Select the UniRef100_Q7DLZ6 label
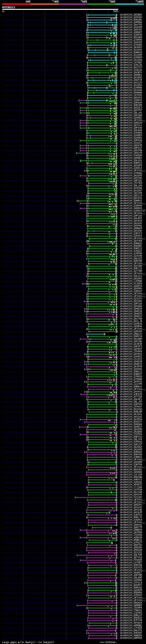This screenshot has width=146, height=644. (131, 65)
